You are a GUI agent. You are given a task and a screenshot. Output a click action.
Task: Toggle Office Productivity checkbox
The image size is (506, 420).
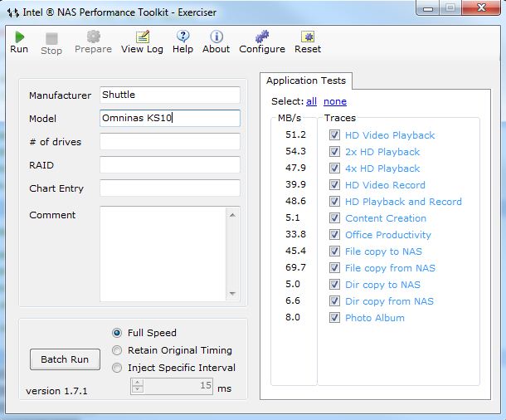334,234
